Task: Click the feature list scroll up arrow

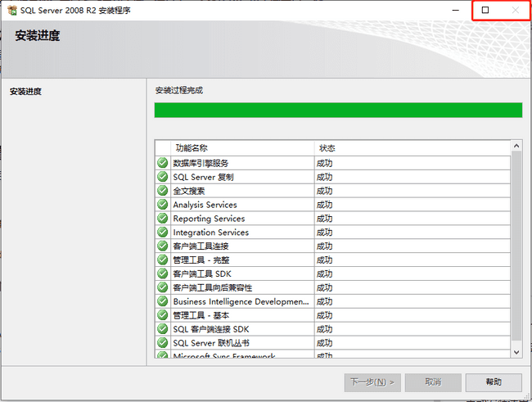Action: 516,146
